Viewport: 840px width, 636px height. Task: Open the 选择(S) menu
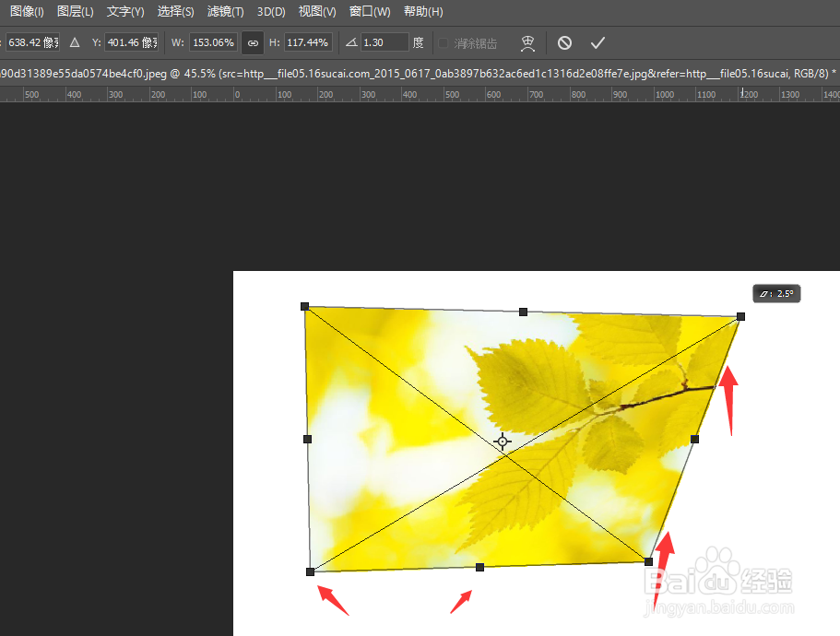click(176, 11)
